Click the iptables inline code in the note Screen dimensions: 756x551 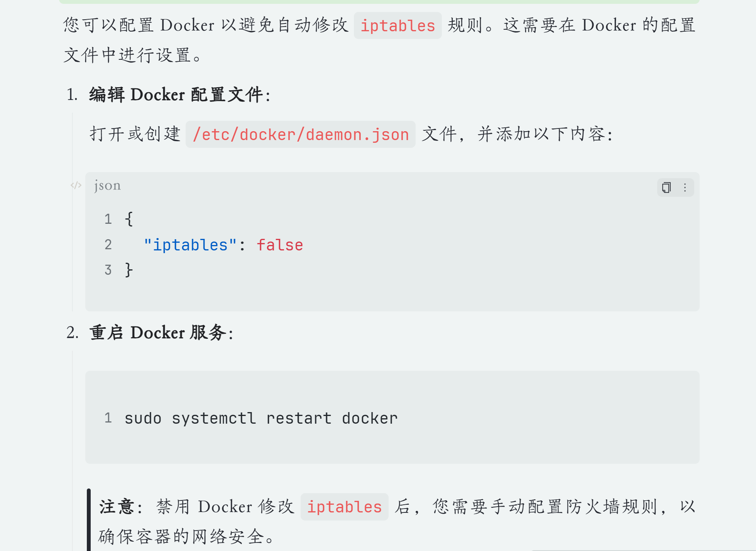344,507
